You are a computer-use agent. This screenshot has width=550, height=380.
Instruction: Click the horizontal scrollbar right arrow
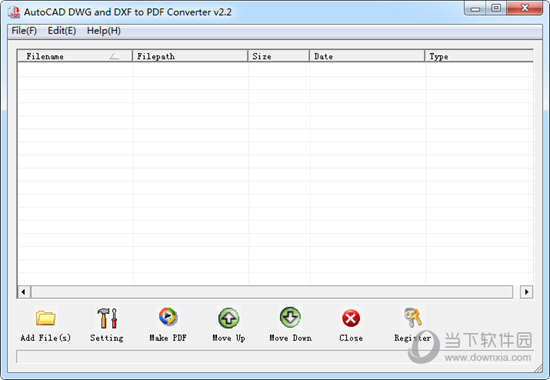[526, 292]
